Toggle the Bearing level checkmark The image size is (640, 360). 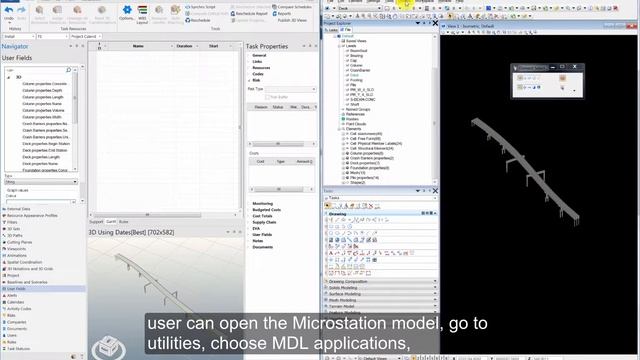[347, 56]
